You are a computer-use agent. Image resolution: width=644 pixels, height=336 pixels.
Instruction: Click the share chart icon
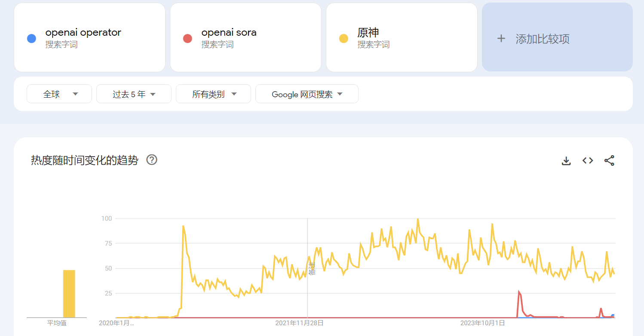609,160
